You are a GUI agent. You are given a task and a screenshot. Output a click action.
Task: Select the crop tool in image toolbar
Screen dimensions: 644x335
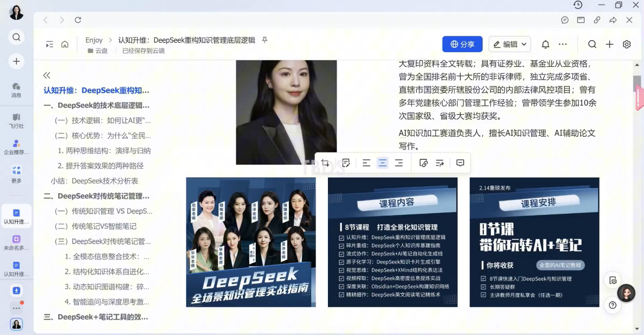[325, 163]
